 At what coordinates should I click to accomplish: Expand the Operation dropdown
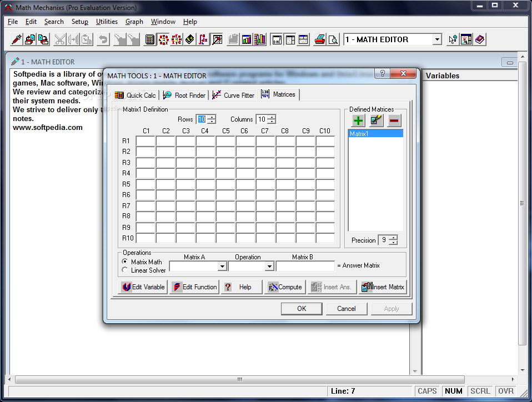(x=269, y=267)
